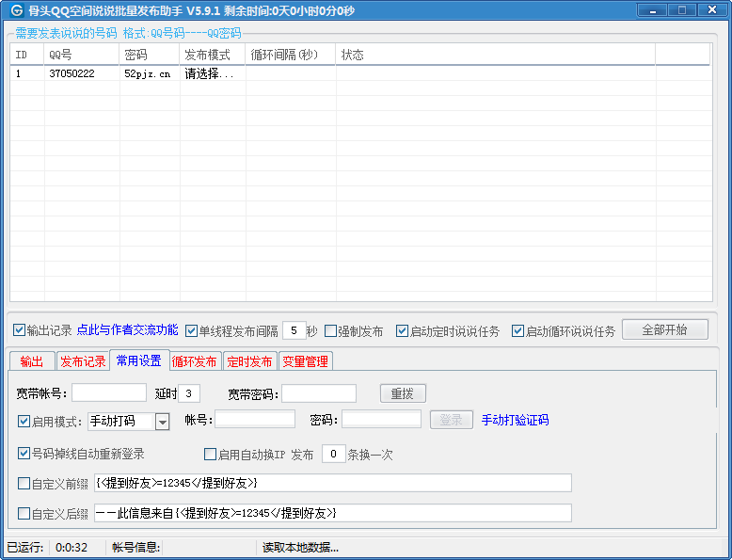Open the 发布记录 tab
The height and width of the screenshot is (560, 732).
click(x=83, y=361)
